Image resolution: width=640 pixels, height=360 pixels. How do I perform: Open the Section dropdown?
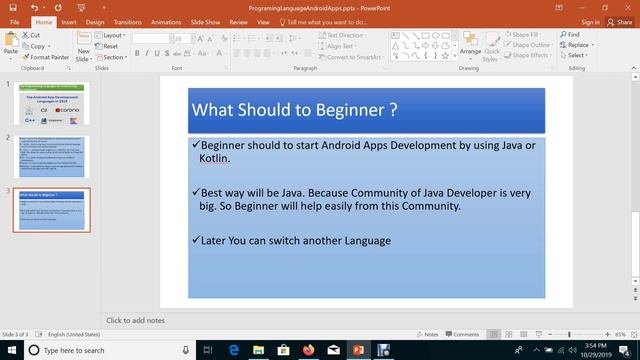point(111,57)
